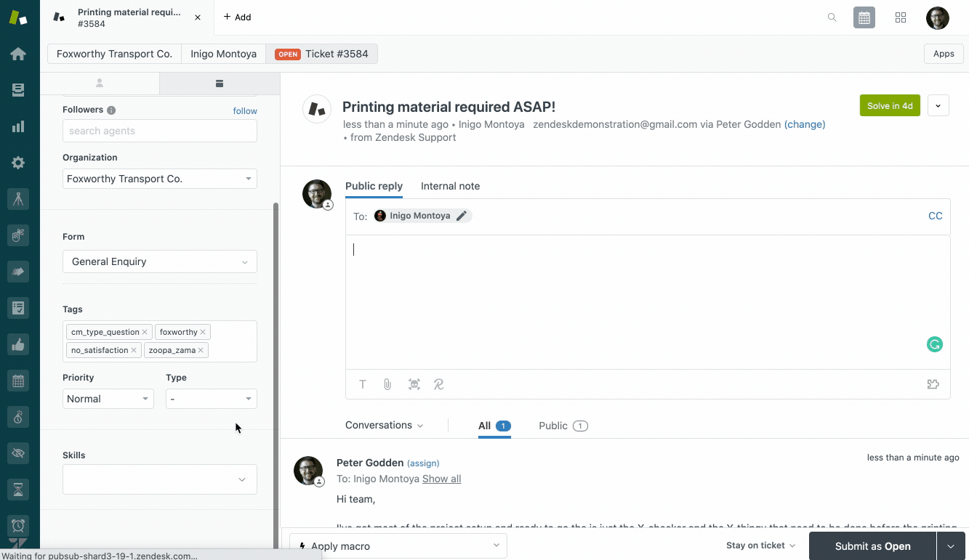Open the products grid icon in header
This screenshot has width=969, height=560.
901,17
